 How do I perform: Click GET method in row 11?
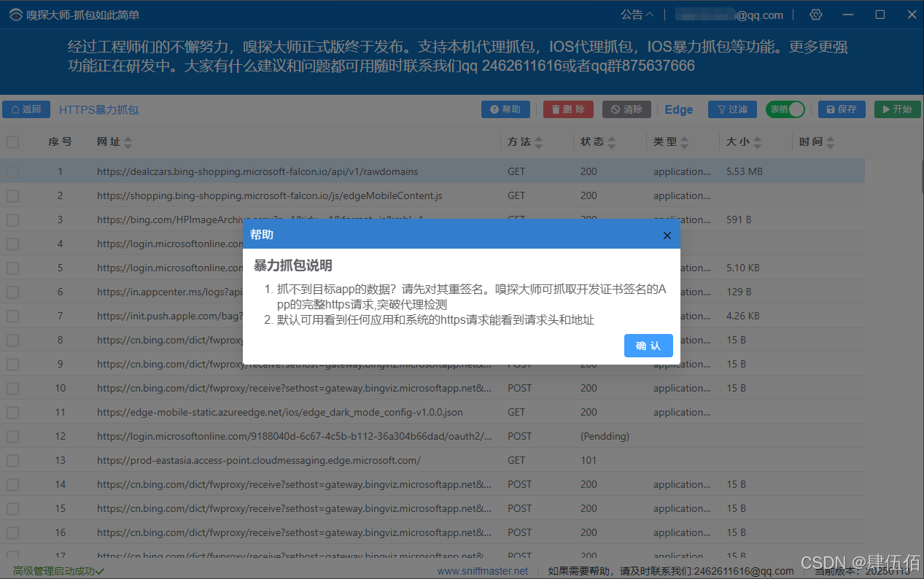(516, 413)
